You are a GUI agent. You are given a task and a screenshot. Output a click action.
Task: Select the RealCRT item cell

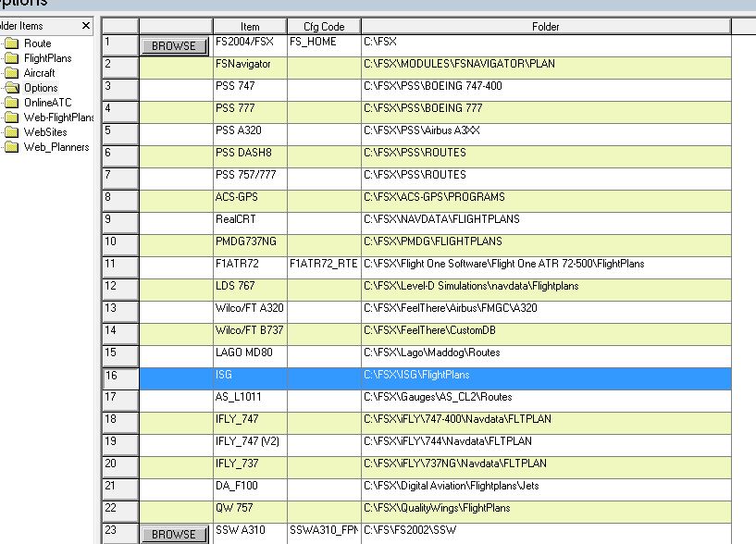pos(250,223)
